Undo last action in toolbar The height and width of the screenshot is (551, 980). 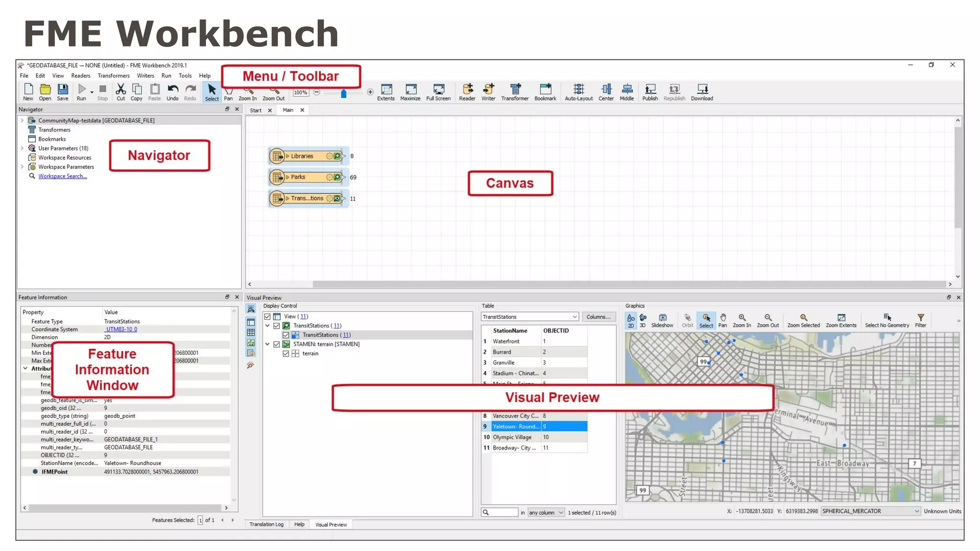(x=172, y=92)
